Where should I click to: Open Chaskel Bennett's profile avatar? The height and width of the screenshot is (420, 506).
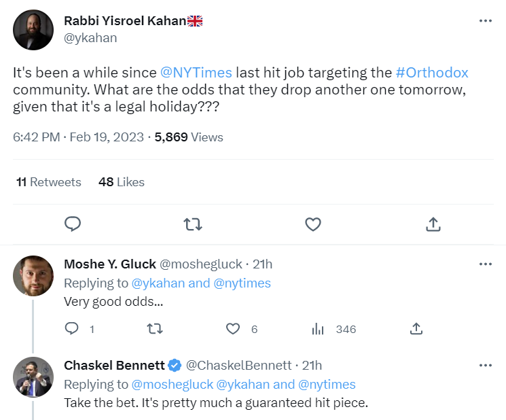33,377
